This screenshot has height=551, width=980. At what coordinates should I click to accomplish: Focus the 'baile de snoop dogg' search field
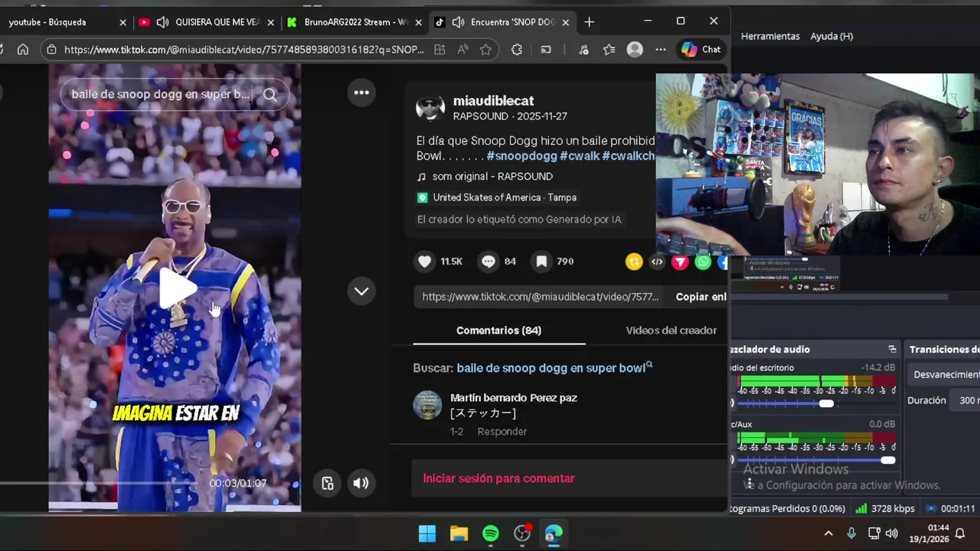click(x=161, y=95)
